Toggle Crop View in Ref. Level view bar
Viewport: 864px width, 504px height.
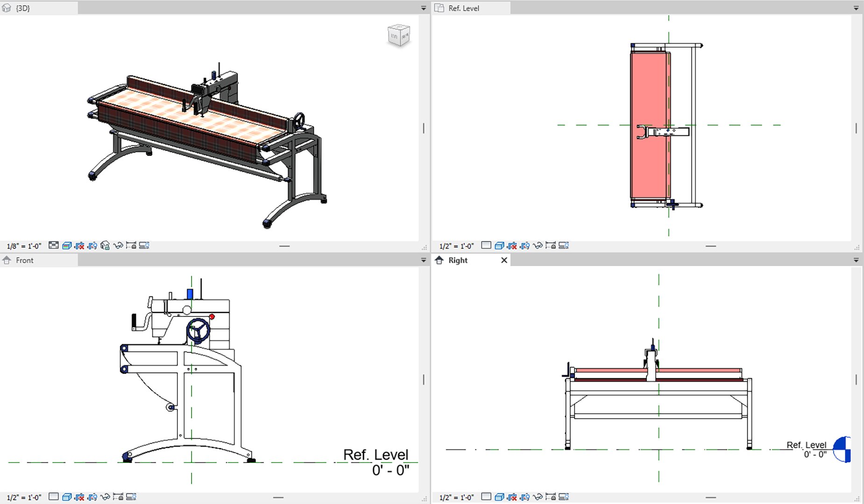[512, 245]
